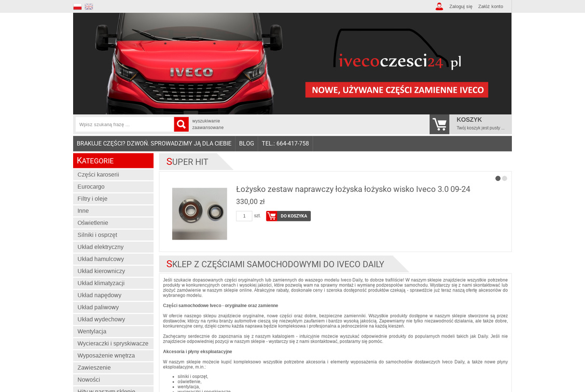
Task: Switch language using the British flag icon
Action: pos(89,6)
